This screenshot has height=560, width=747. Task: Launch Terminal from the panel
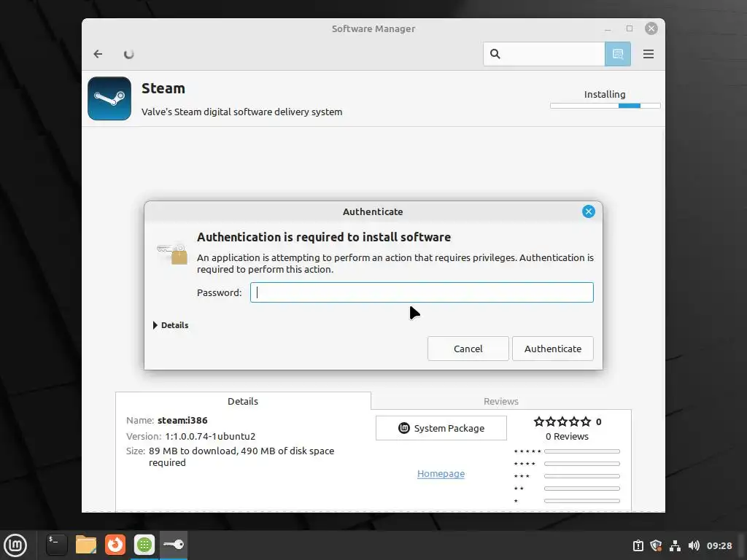coord(57,545)
